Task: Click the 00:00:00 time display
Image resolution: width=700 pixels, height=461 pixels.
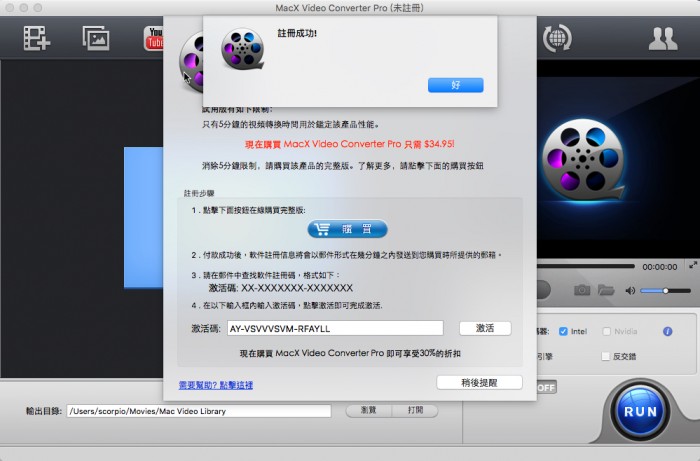Action: (x=660, y=267)
